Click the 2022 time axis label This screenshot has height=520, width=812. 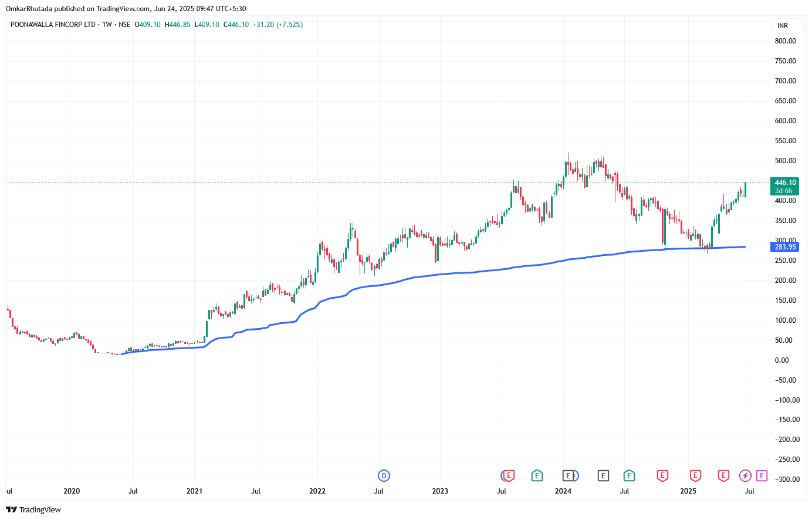coord(317,491)
